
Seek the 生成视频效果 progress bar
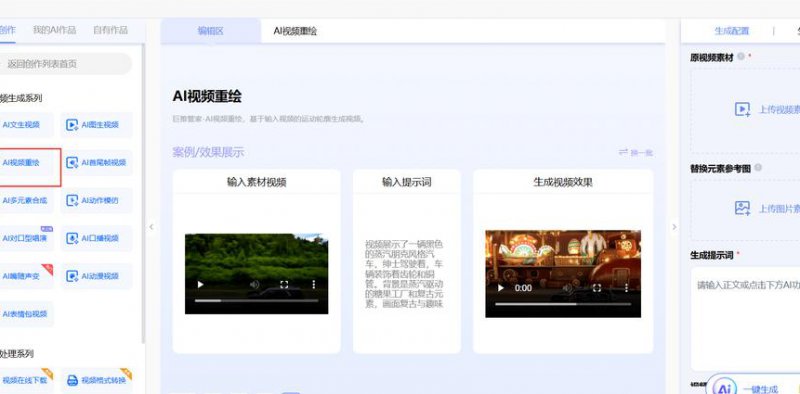click(563, 304)
